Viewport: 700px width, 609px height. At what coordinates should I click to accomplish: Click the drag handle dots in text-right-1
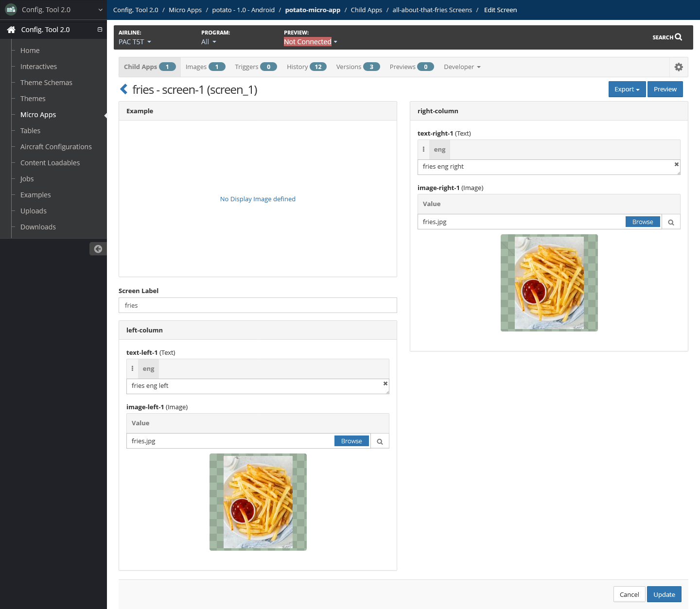423,150
